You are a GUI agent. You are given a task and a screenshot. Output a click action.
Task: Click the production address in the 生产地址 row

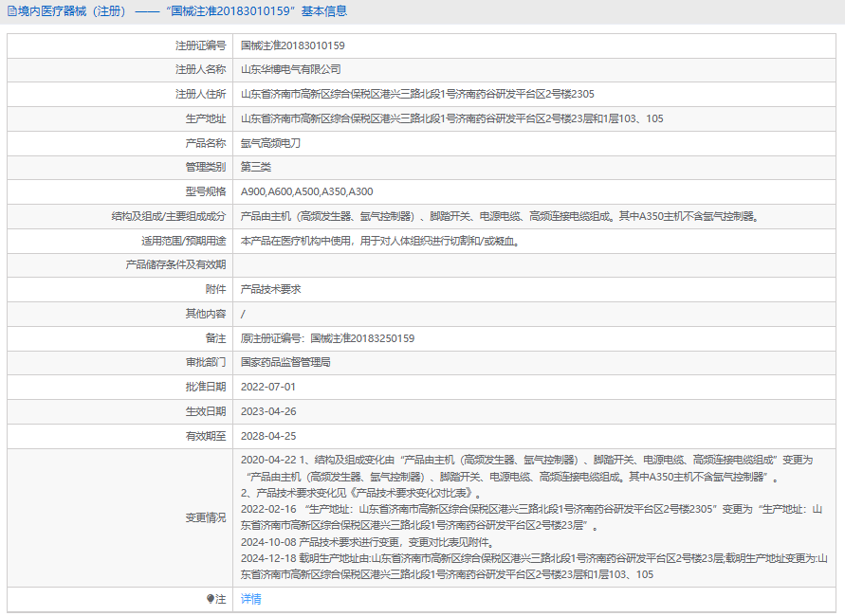pyautogui.click(x=451, y=118)
